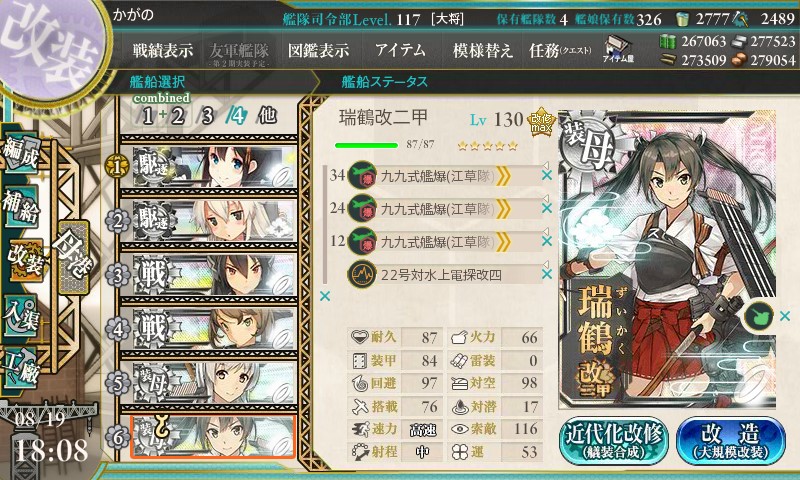Open the 工廠 factory sidebar icon

21,367
